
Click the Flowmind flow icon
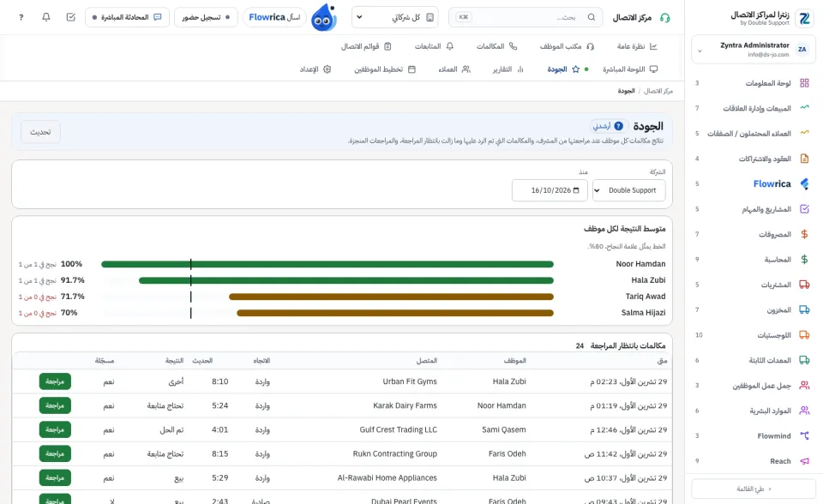(x=804, y=435)
